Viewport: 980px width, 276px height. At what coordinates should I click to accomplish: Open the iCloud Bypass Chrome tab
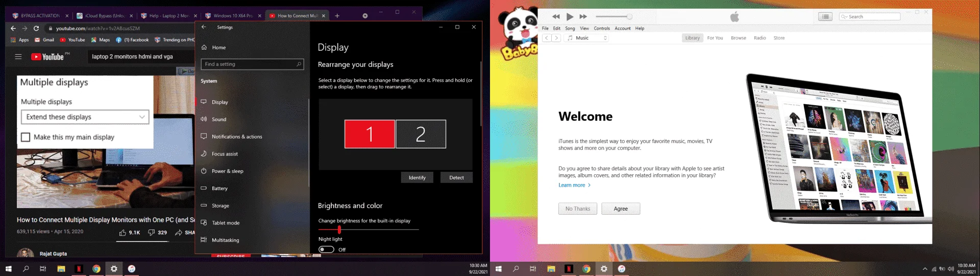104,16
